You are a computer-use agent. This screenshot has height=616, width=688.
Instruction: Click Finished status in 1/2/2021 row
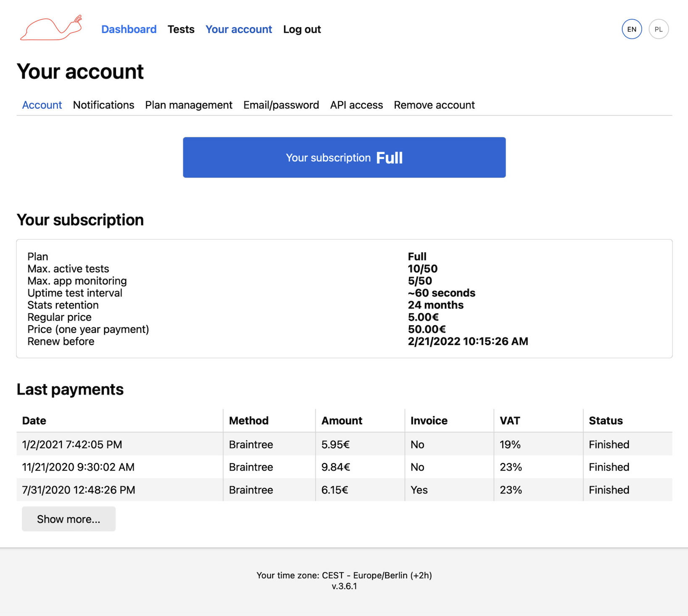coord(609,445)
